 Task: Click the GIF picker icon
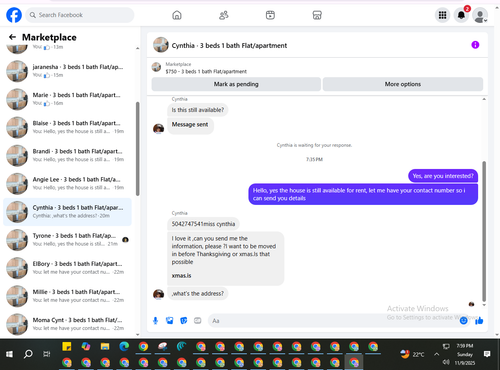tap(198, 321)
